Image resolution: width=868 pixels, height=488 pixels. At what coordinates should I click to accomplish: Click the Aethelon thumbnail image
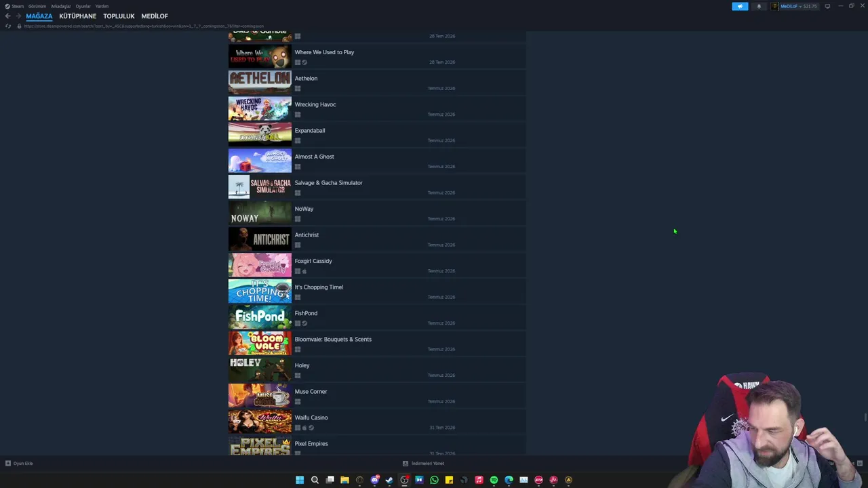click(260, 83)
